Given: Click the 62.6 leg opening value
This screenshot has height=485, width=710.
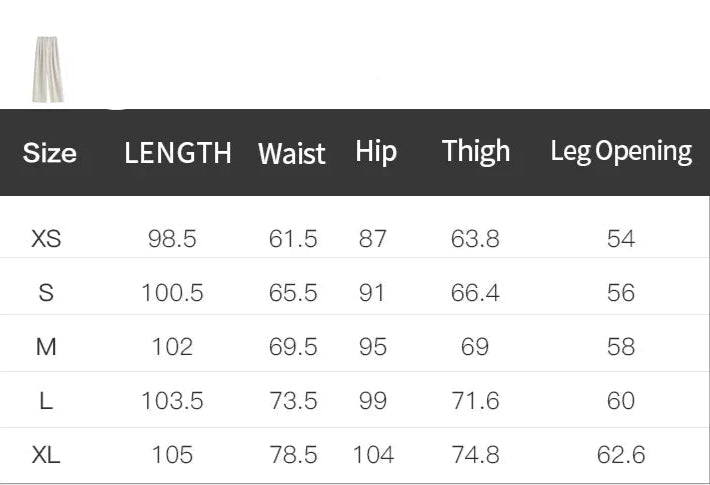Looking at the screenshot, I should point(621,455).
